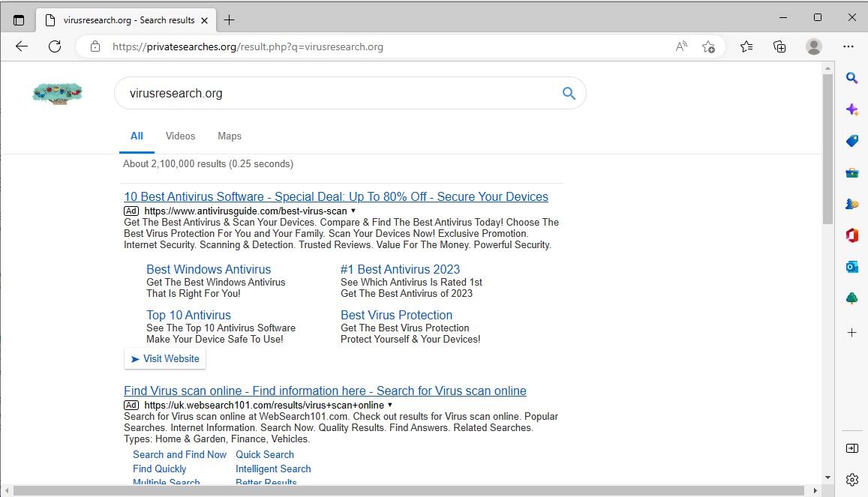Open Find Virus scan online ad link

(325, 391)
